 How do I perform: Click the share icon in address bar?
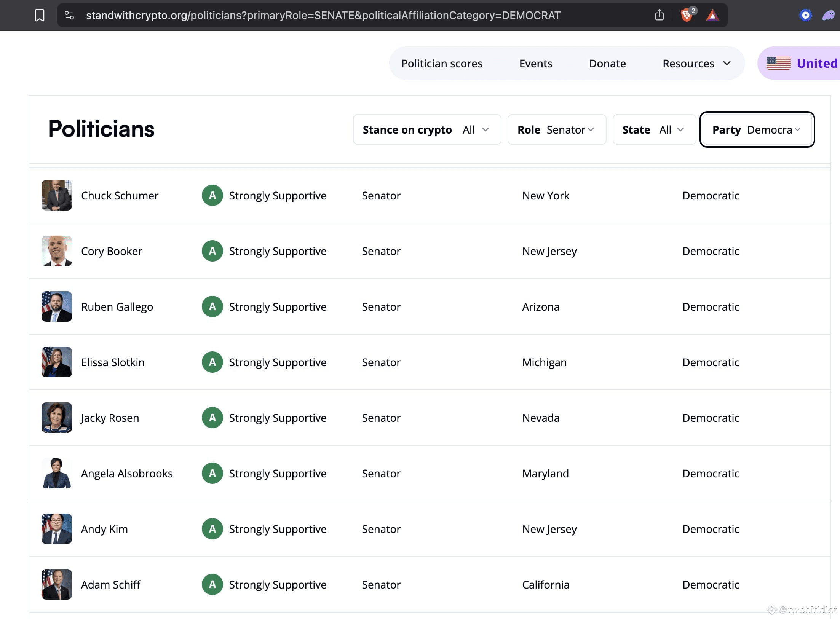point(660,15)
